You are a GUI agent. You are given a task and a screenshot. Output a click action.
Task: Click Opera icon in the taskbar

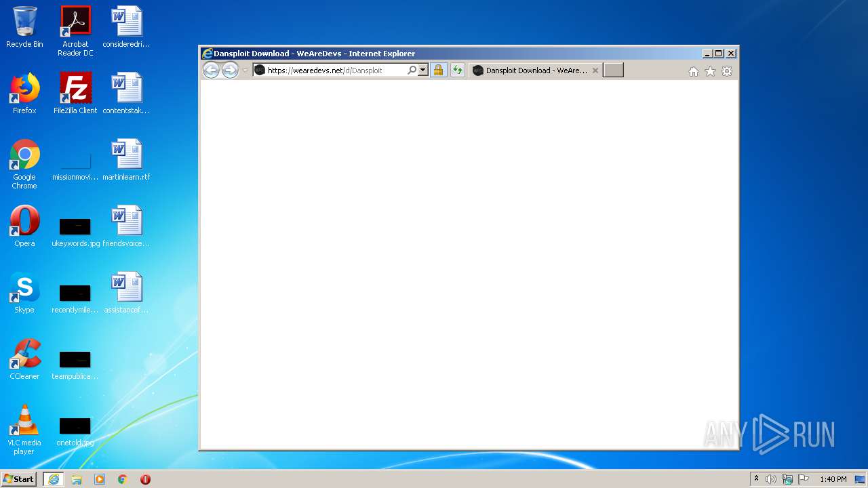point(145,479)
